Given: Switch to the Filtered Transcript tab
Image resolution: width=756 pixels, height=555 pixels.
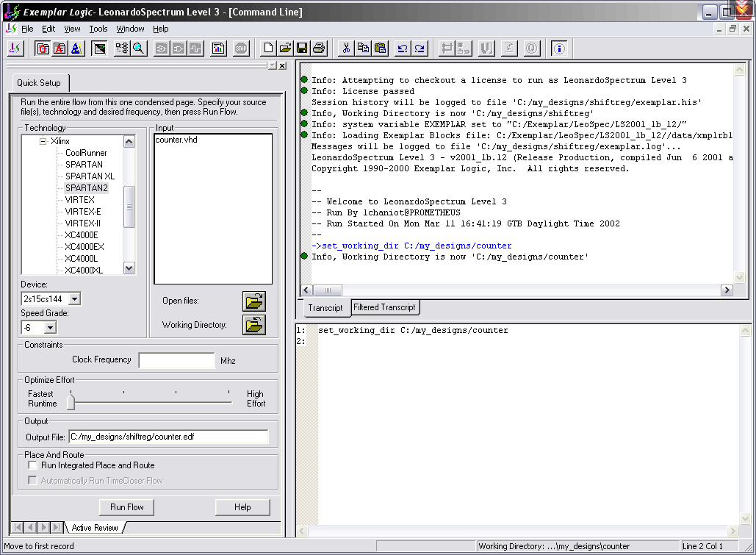Looking at the screenshot, I should pos(384,307).
